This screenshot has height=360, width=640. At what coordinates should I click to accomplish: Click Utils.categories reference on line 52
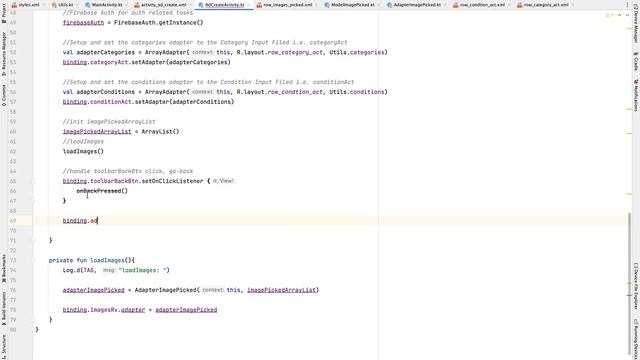coord(356,52)
